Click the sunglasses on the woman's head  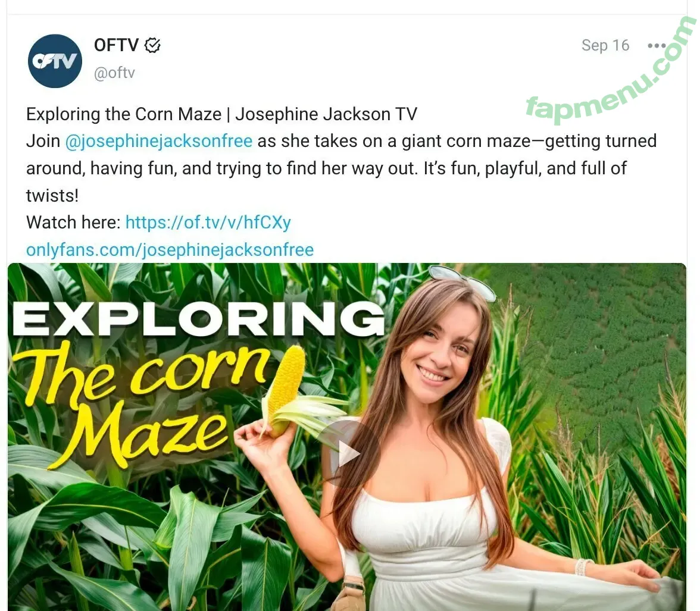[x=462, y=280]
